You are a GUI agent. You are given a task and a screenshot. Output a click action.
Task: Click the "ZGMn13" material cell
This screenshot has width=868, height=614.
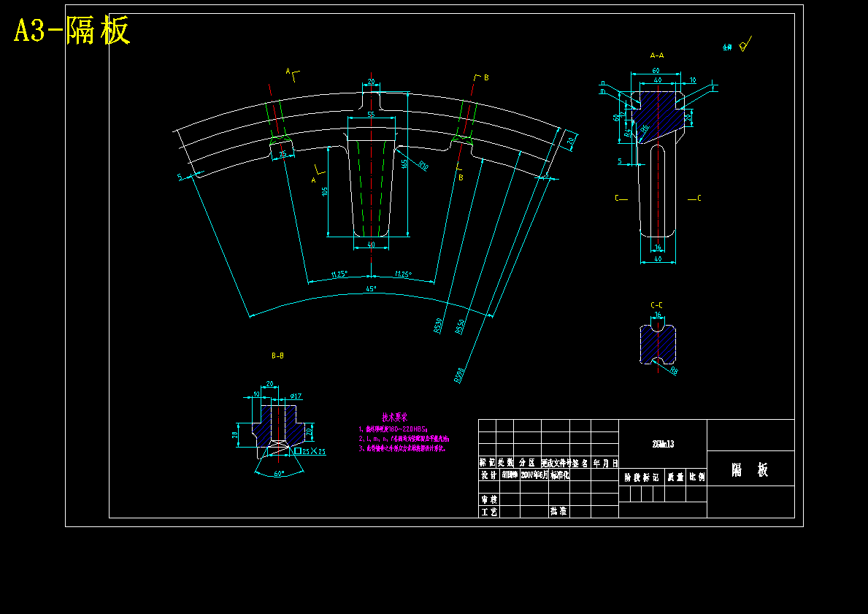(x=663, y=444)
